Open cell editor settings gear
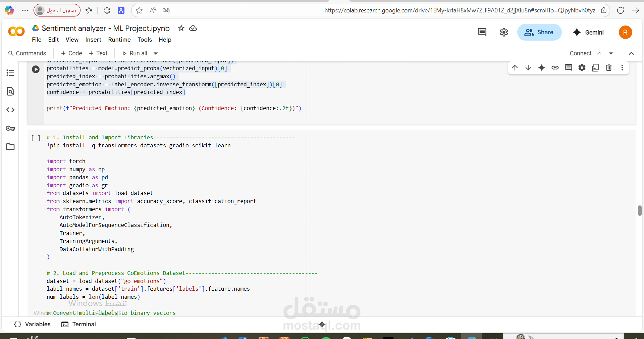 click(582, 68)
